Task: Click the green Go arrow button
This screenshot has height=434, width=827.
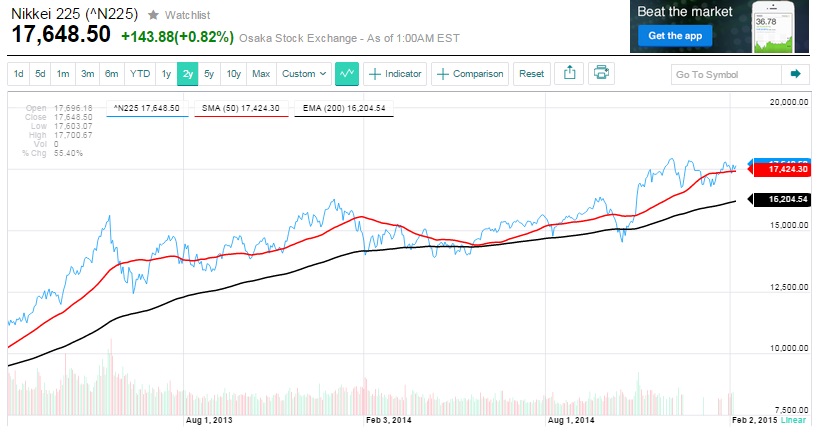Action: (796, 73)
